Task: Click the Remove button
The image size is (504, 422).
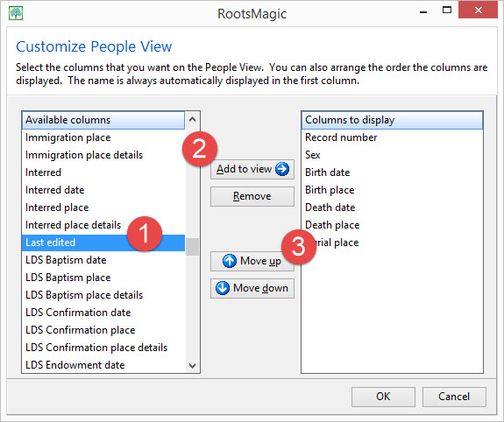Action: pyautogui.click(x=252, y=196)
